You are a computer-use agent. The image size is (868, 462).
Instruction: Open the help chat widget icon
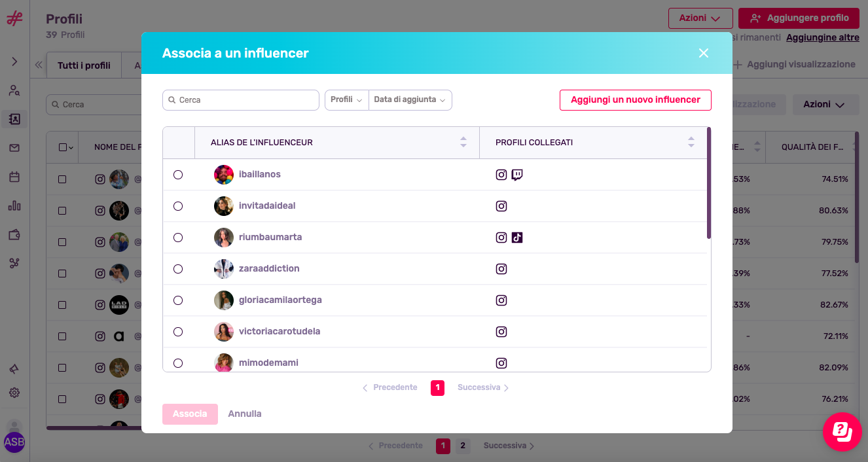842,431
